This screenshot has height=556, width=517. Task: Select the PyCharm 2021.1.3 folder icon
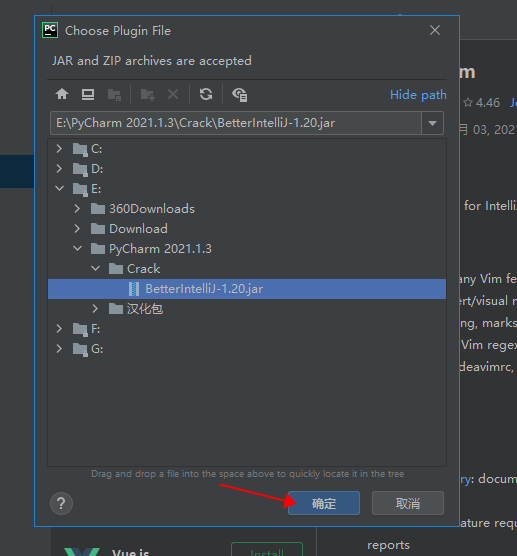[x=98, y=249]
